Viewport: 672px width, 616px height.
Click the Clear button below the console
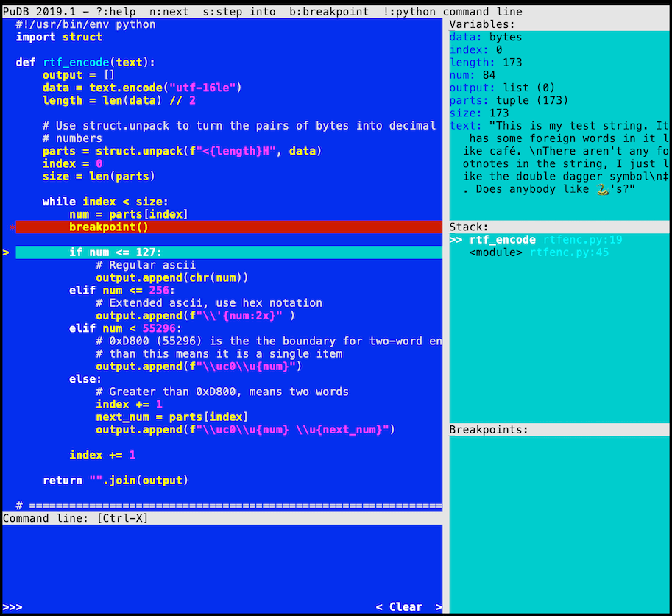tap(406, 606)
